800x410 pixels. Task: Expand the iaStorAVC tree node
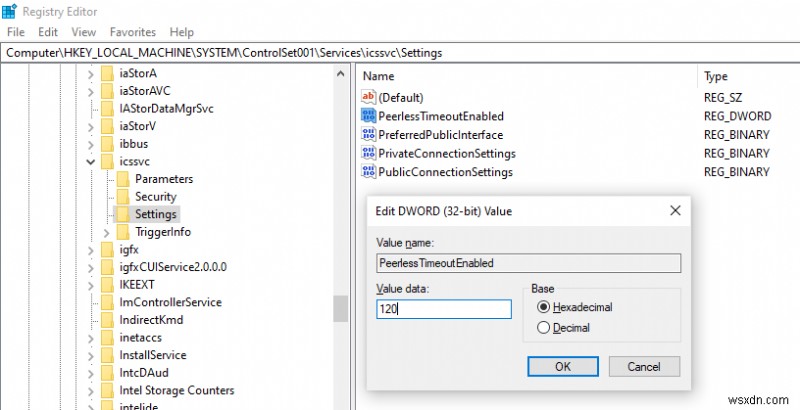91,91
